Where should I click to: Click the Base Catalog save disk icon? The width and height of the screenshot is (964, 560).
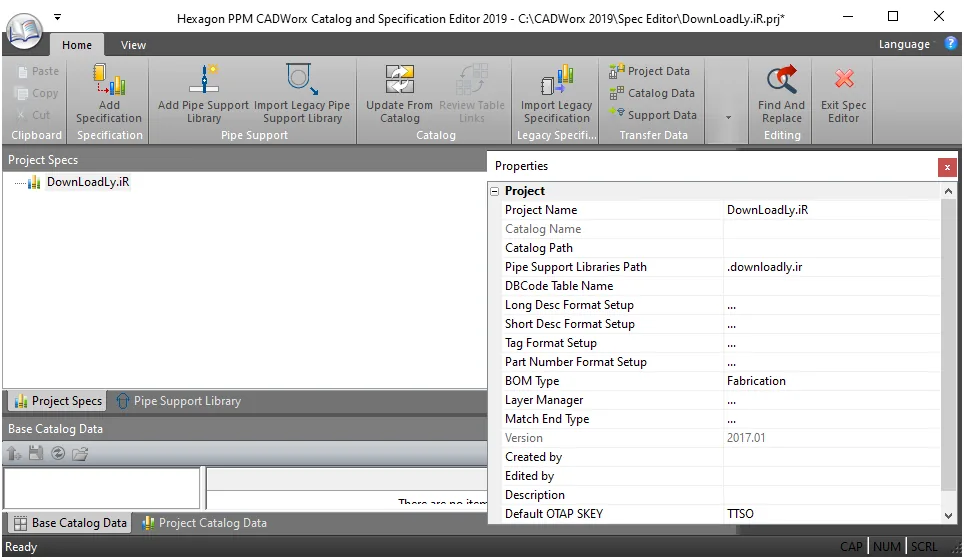[x=36, y=454]
